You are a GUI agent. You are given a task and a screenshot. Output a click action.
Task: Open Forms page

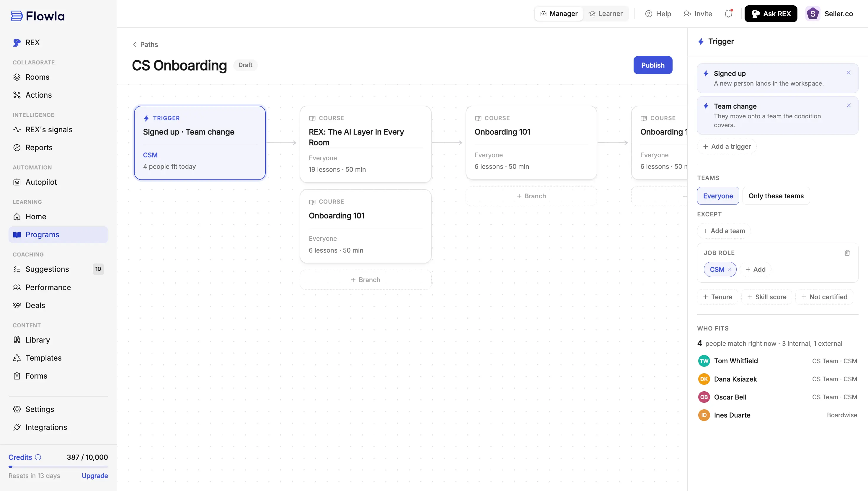(58, 376)
